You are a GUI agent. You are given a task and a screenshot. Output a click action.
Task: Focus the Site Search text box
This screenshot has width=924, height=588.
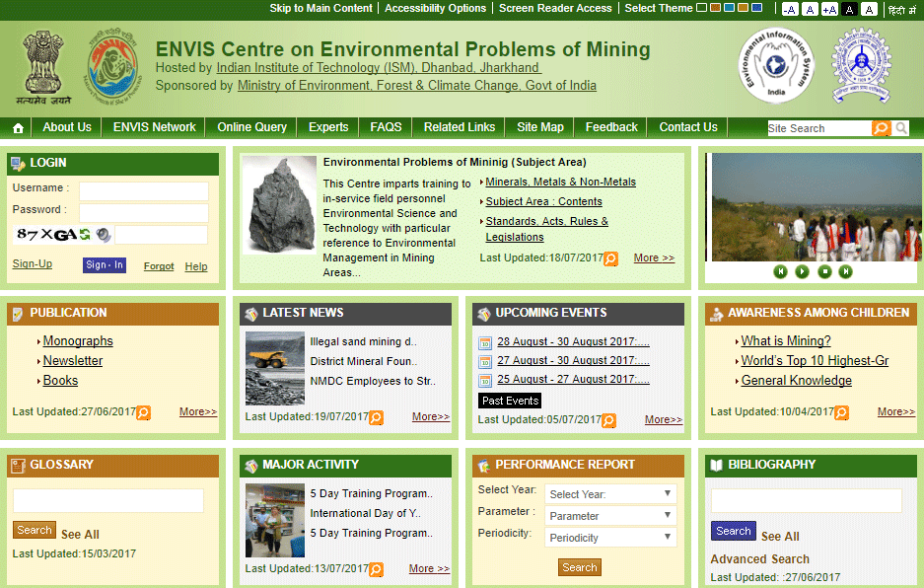(x=819, y=128)
